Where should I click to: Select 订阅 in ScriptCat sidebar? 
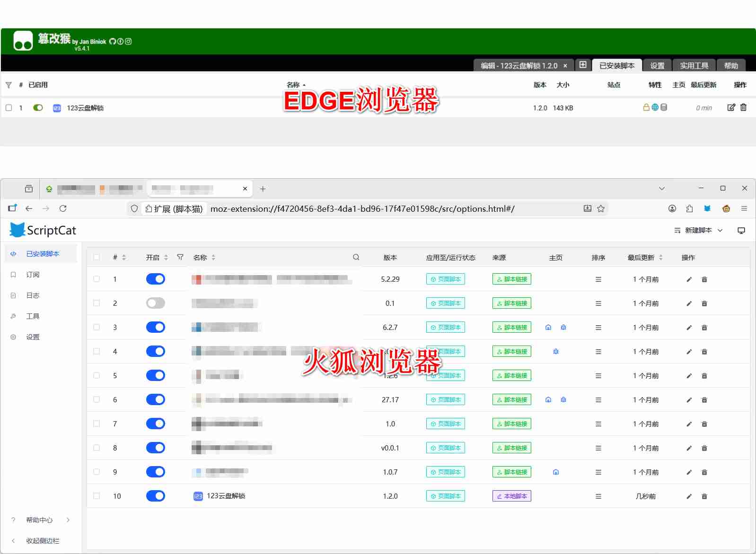point(33,275)
